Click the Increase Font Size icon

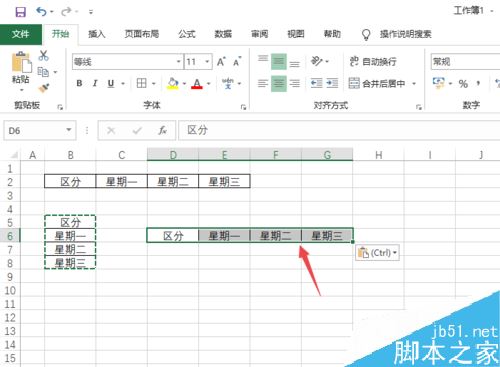pyautogui.click(x=221, y=62)
